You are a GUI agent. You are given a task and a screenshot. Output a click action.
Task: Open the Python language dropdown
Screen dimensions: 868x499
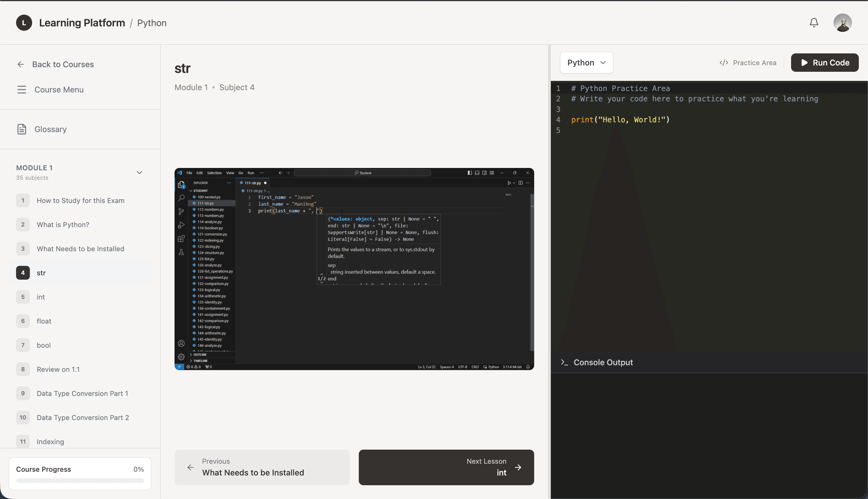tap(586, 63)
